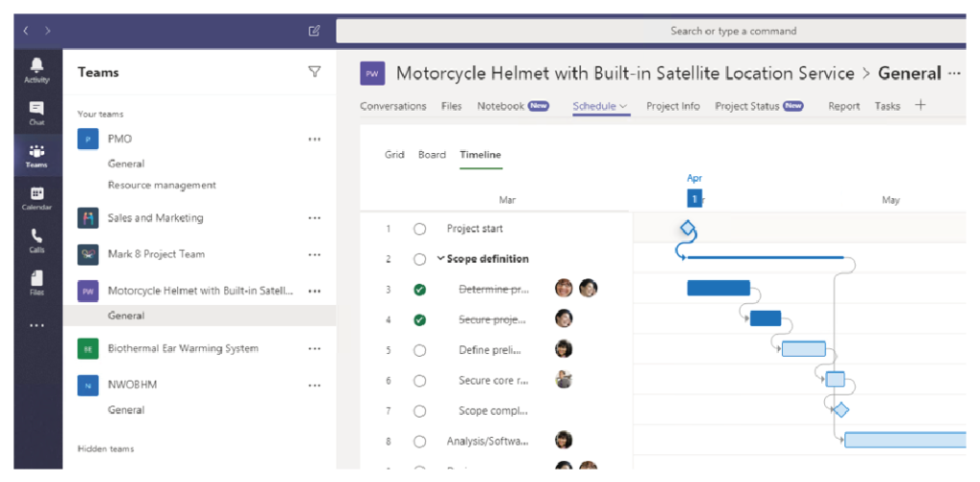The image size is (980, 482).
Task: Open more options for NWOBHM team
Action: coord(314,385)
